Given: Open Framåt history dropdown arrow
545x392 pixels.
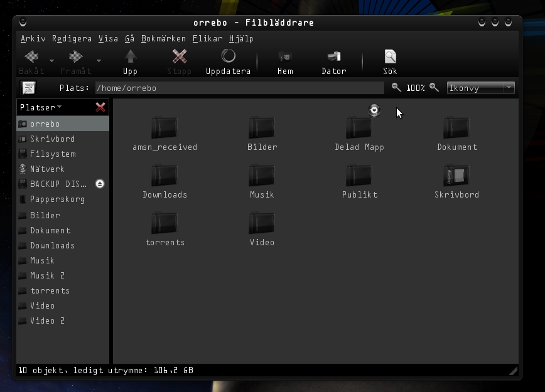Looking at the screenshot, I should pyautogui.click(x=99, y=61).
